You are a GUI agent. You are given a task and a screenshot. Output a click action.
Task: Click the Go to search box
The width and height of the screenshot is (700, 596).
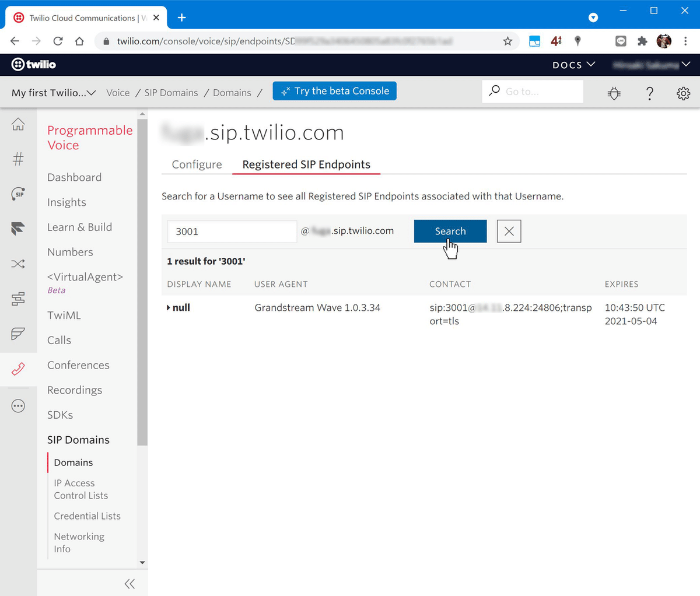533,92
